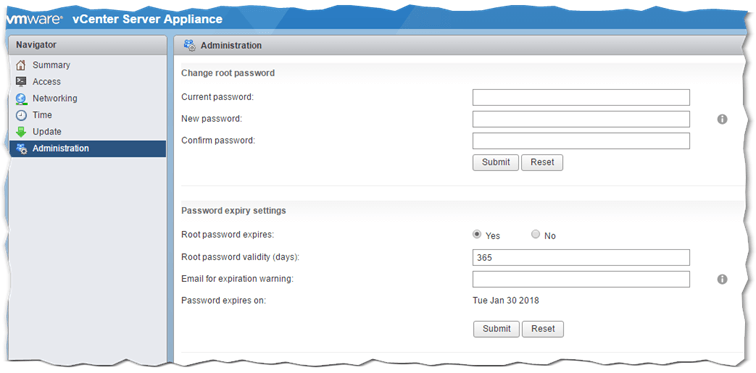Click the 'Tue Jan 30 2018' expiry date
The width and height of the screenshot is (756, 373).
[x=506, y=301]
